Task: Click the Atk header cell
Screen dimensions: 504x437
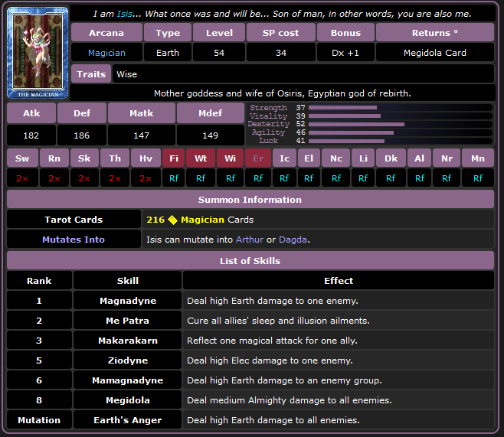Action: (31, 113)
